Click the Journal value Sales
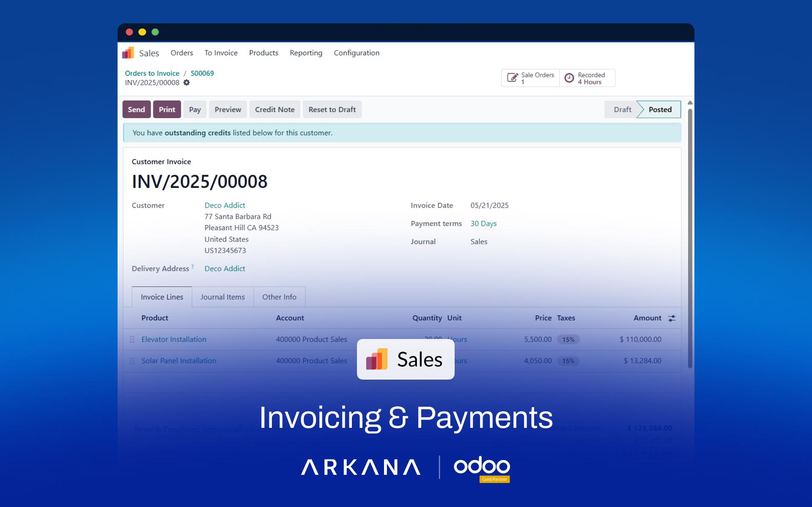Screen dimensions: 812x507 point(479,242)
